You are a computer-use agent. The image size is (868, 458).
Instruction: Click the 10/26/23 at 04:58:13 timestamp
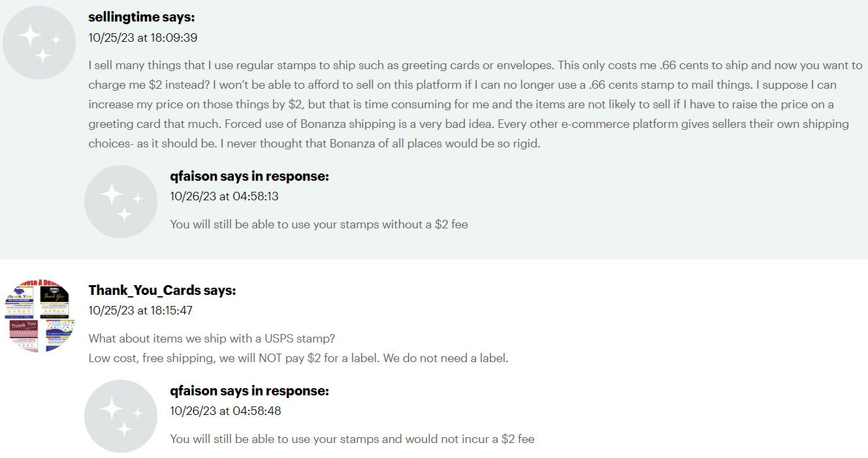point(225,196)
